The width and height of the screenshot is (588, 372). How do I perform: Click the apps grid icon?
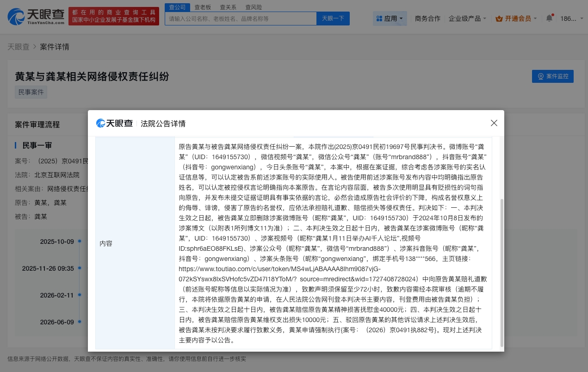click(379, 19)
